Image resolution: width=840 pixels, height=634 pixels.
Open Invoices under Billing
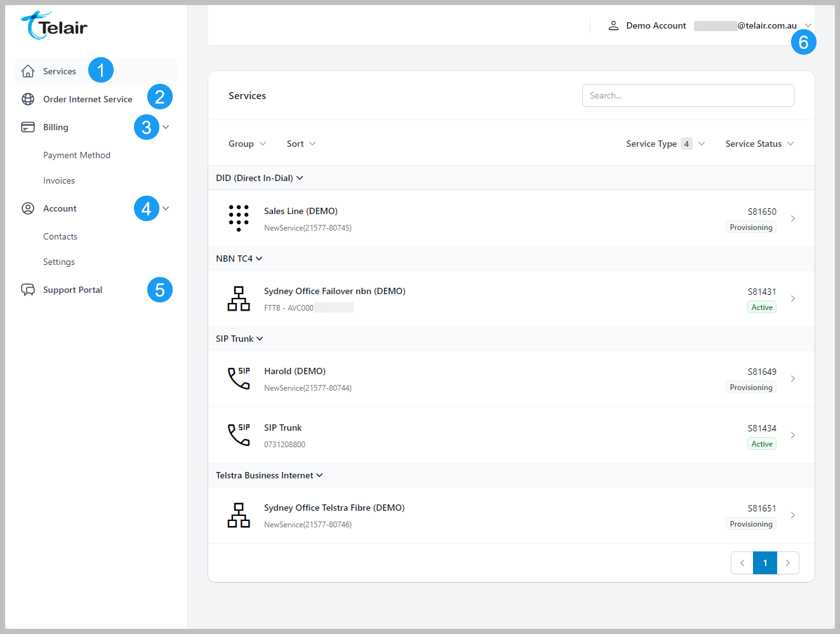59,180
